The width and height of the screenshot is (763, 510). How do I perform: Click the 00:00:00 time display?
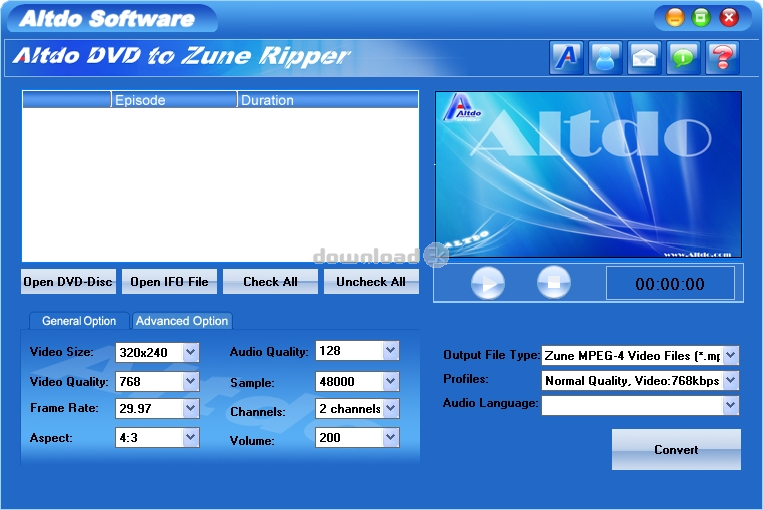(x=670, y=283)
